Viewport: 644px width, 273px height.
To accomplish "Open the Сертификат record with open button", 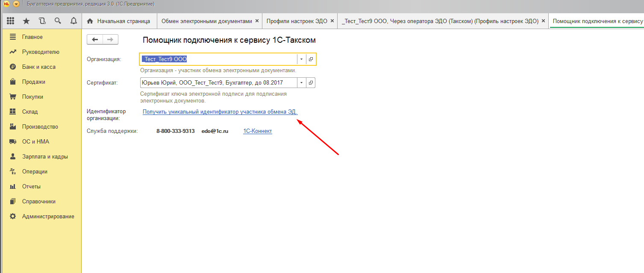I will pyautogui.click(x=311, y=83).
